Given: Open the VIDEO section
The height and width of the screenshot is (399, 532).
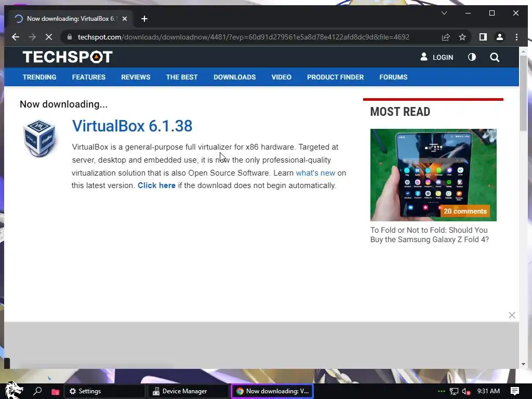Looking at the screenshot, I should (281, 77).
